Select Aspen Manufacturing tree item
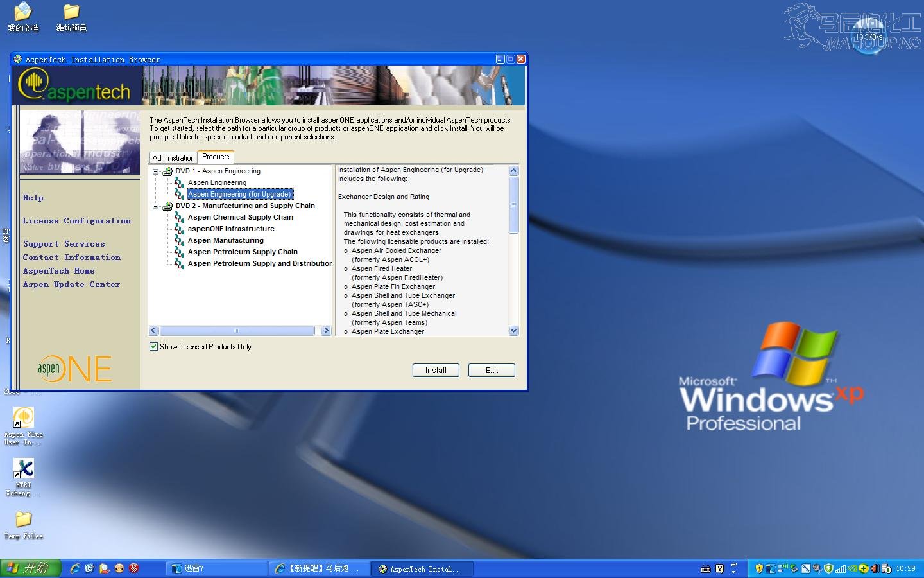924x578 pixels. coord(226,241)
